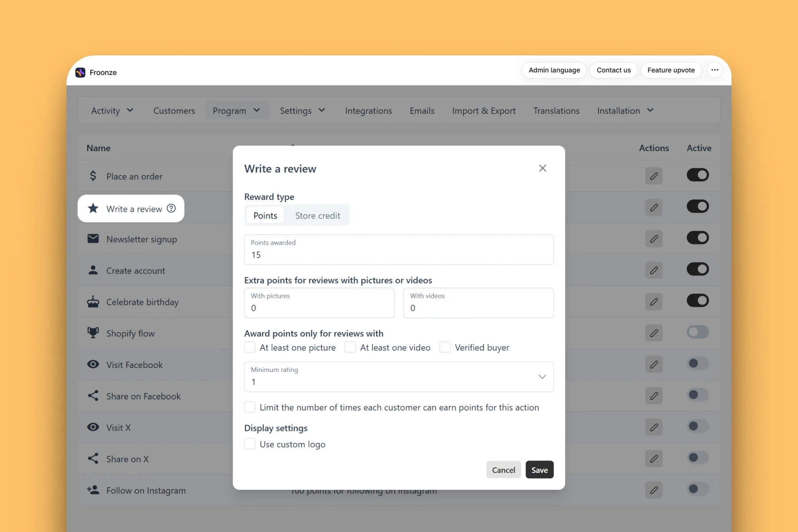Click the trophy icon for Shopify flow
This screenshot has width=798, height=532.
[93, 333]
